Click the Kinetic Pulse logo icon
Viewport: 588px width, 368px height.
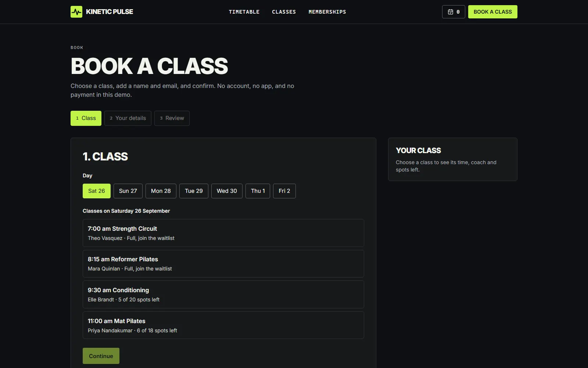[x=76, y=12]
